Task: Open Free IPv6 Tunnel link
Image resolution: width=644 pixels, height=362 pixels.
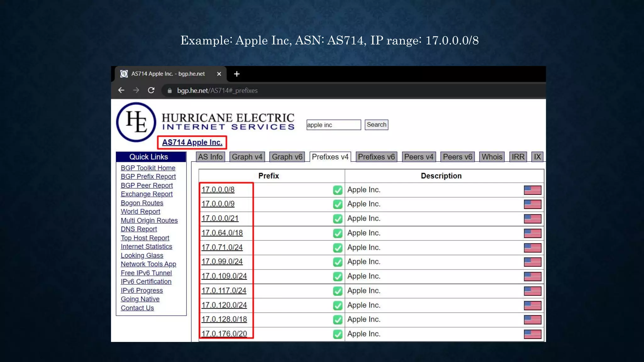Action: [146, 273]
